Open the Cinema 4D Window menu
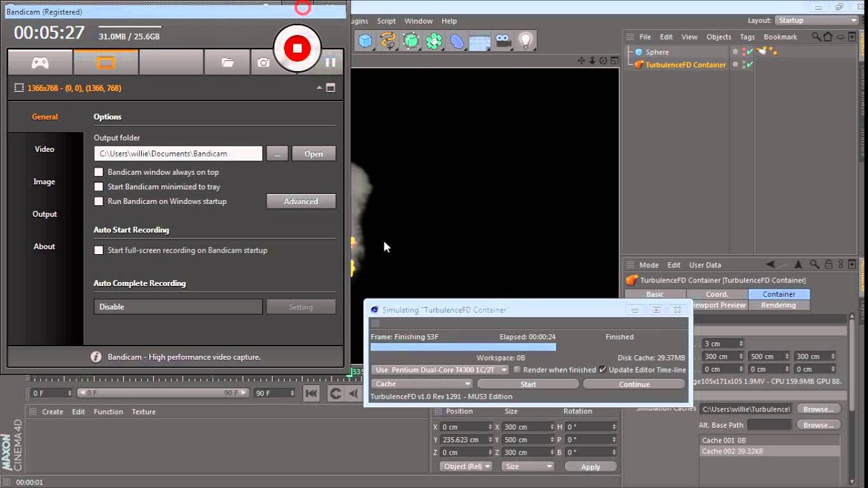Viewport: 868px width, 488px height. pos(418,21)
